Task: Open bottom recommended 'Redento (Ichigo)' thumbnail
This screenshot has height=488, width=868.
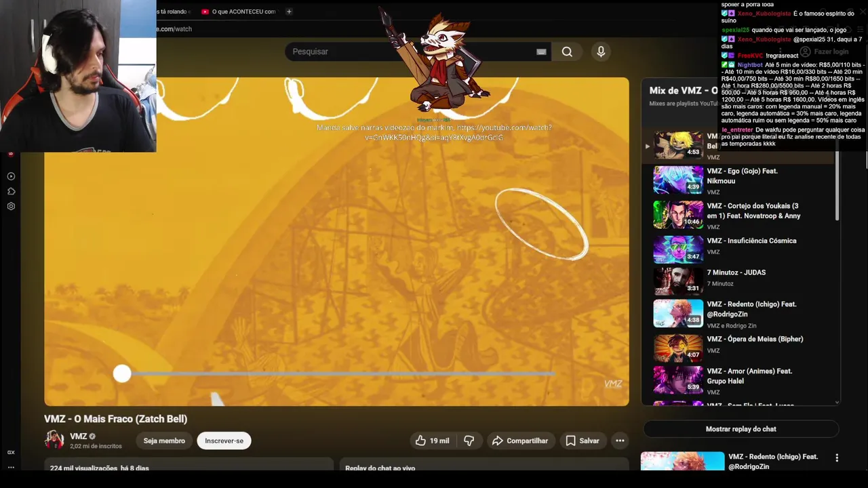Action: click(x=682, y=460)
